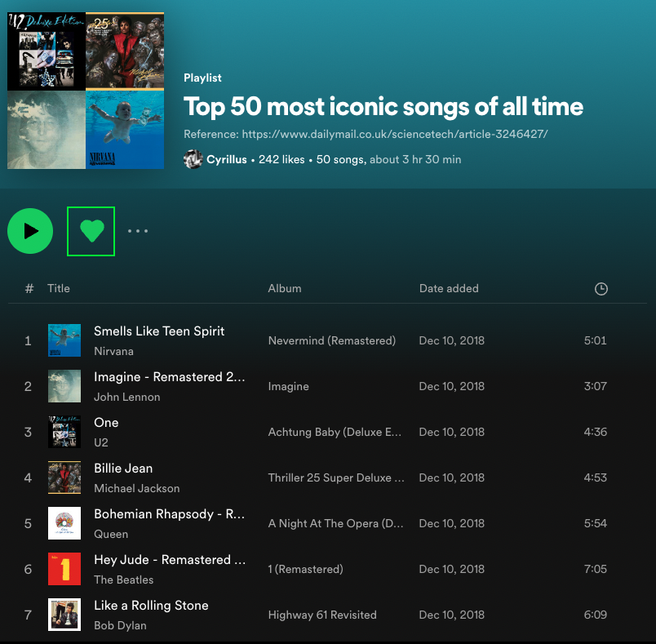
Task: Click Nevermind album art on track 1
Action: [x=64, y=340]
